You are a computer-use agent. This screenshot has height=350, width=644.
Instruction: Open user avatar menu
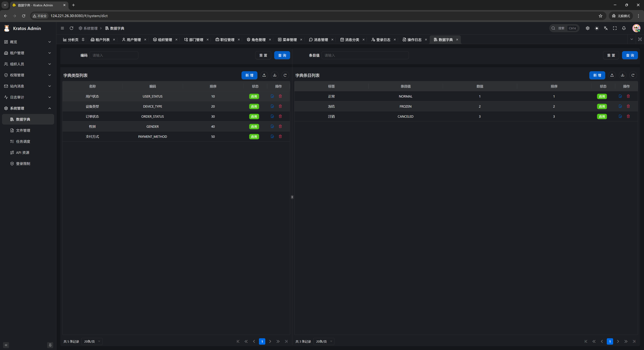point(636,28)
